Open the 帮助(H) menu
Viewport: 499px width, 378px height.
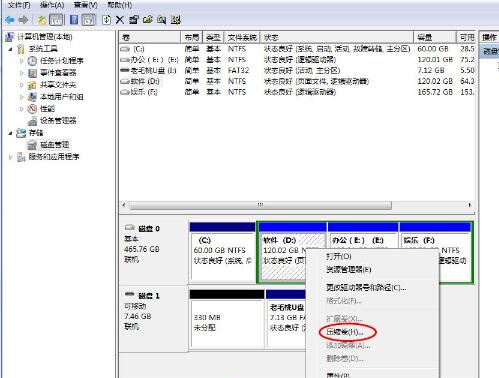pos(120,5)
